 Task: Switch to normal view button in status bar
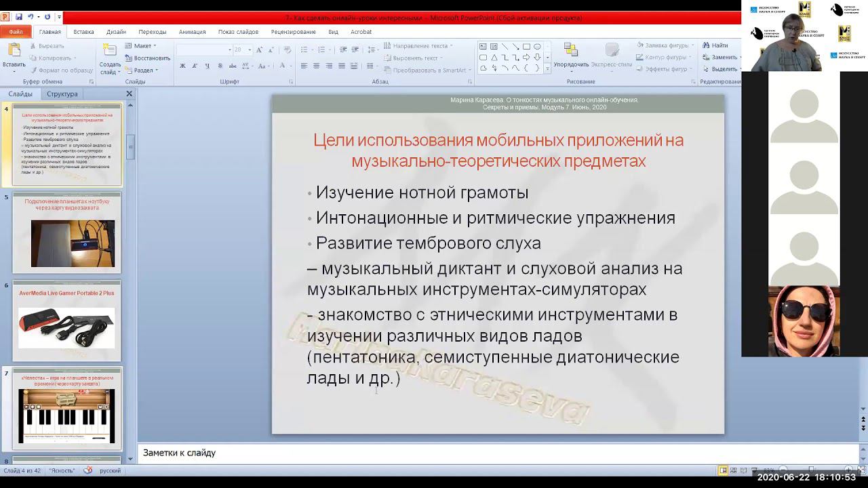[x=723, y=470]
